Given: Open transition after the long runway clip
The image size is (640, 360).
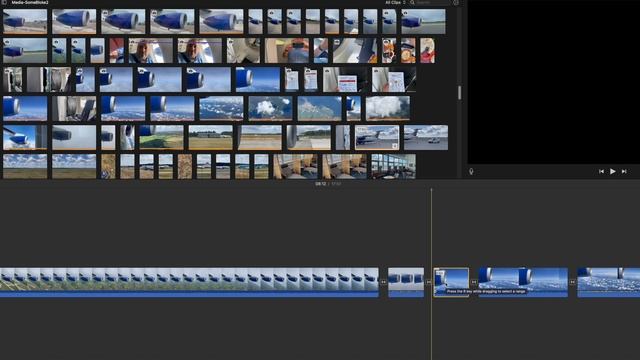Looking at the screenshot, I should 383,282.
